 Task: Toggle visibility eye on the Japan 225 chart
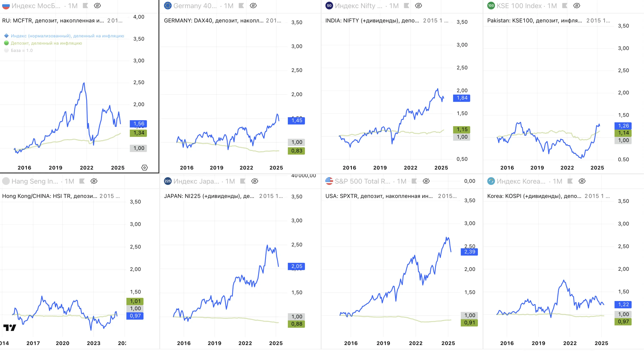(x=255, y=181)
